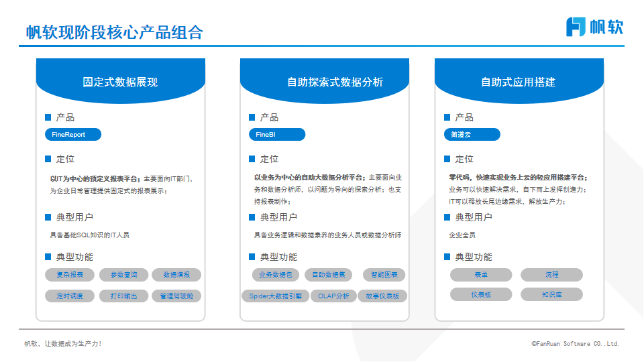The width and height of the screenshot is (644, 362).
Task: Click the 故事仪表板 feature tag
Action: pos(382,296)
